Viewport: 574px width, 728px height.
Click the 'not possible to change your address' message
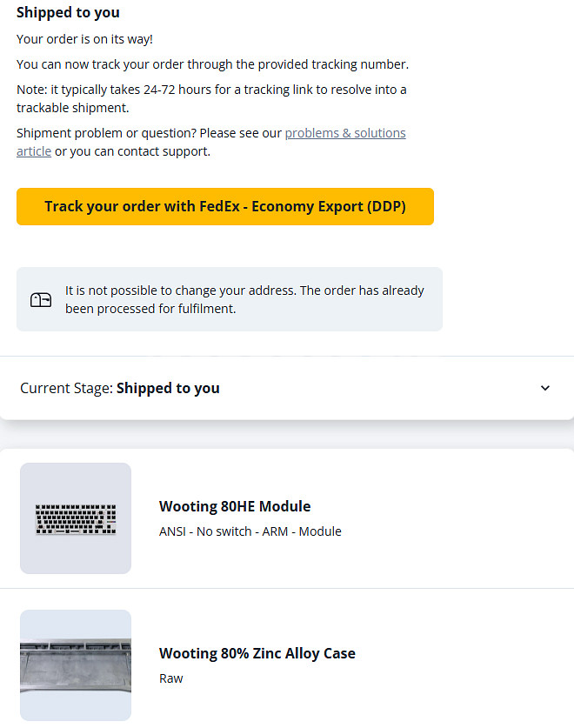(x=244, y=291)
